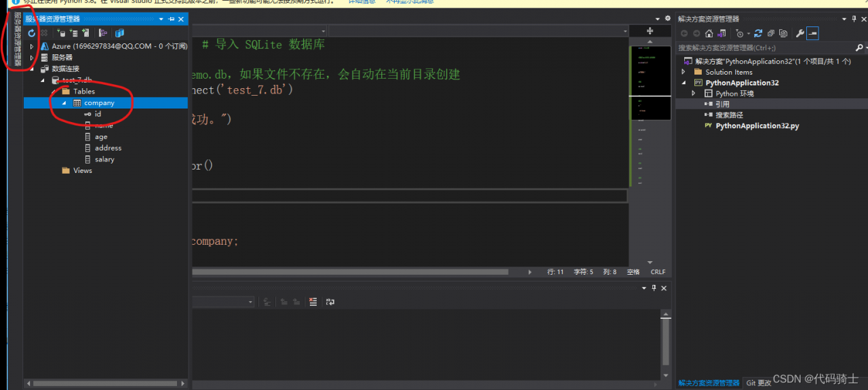This screenshot has width=868, height=390.
Task: Pin the output window
Action: click(654, 288)
